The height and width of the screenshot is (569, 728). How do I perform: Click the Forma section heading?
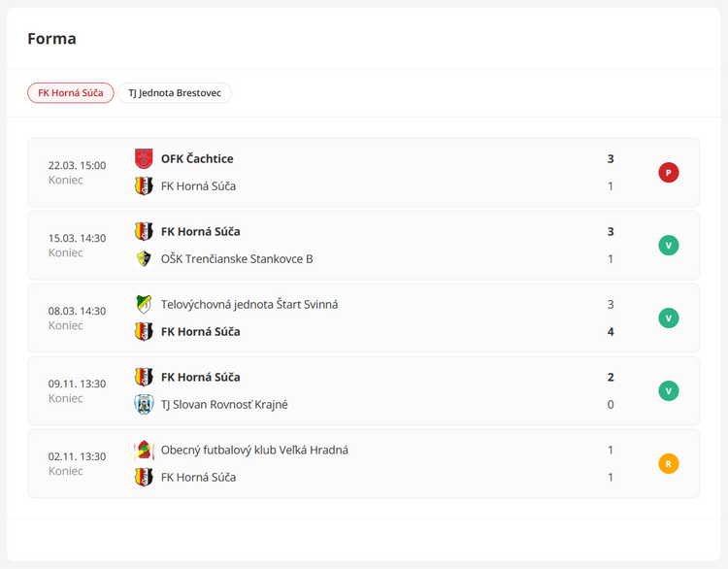51,39
